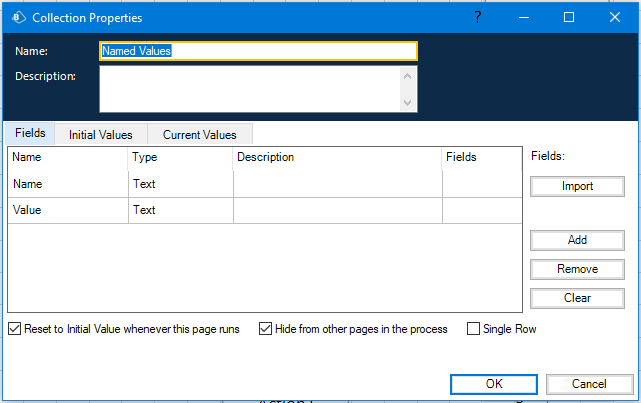Cancel the dialog

(589, 384)
